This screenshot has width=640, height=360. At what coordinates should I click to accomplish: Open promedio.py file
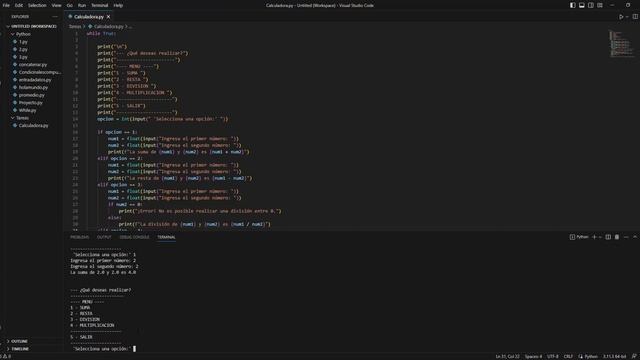[x=31, y=95]
